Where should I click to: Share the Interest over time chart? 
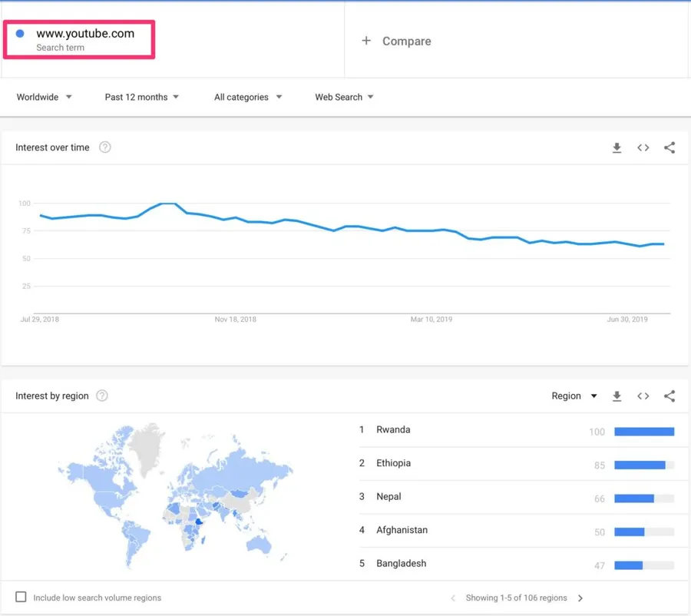[x=670, y=148]
